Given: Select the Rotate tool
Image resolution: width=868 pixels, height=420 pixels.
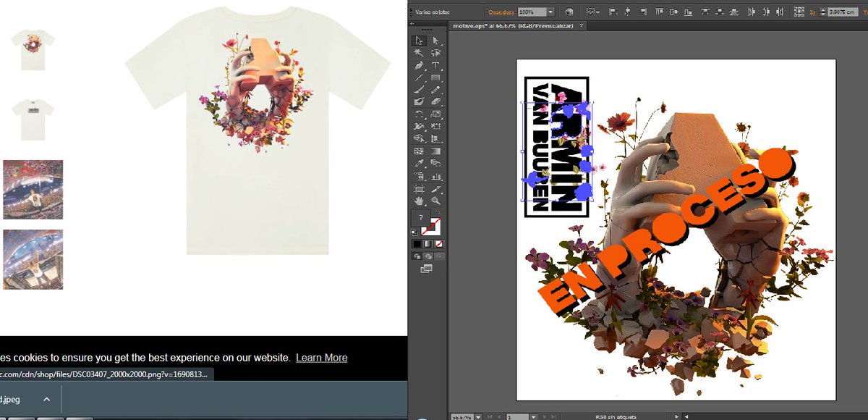Looking at the screenshot, I should [420, 114].
